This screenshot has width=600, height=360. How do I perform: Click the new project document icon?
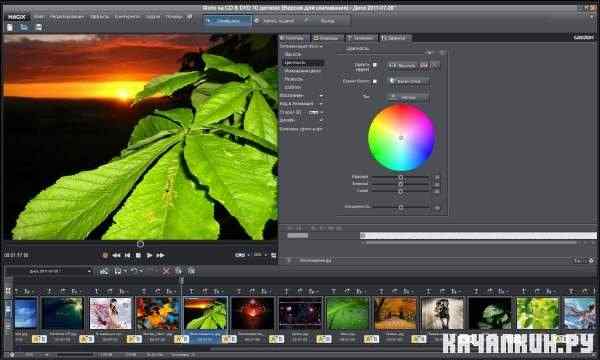click(10, 28)
